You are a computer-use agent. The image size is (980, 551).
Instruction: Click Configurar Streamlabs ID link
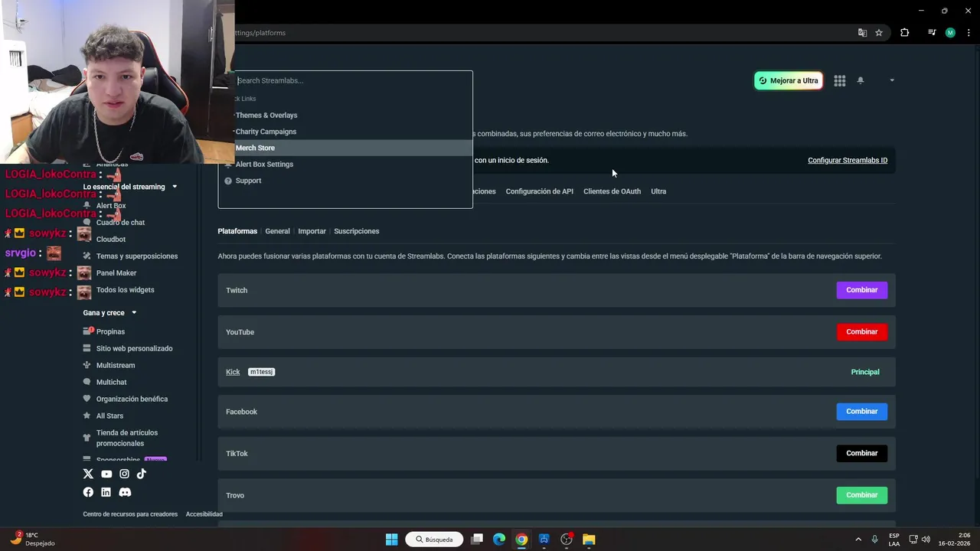tap(848, 160)
